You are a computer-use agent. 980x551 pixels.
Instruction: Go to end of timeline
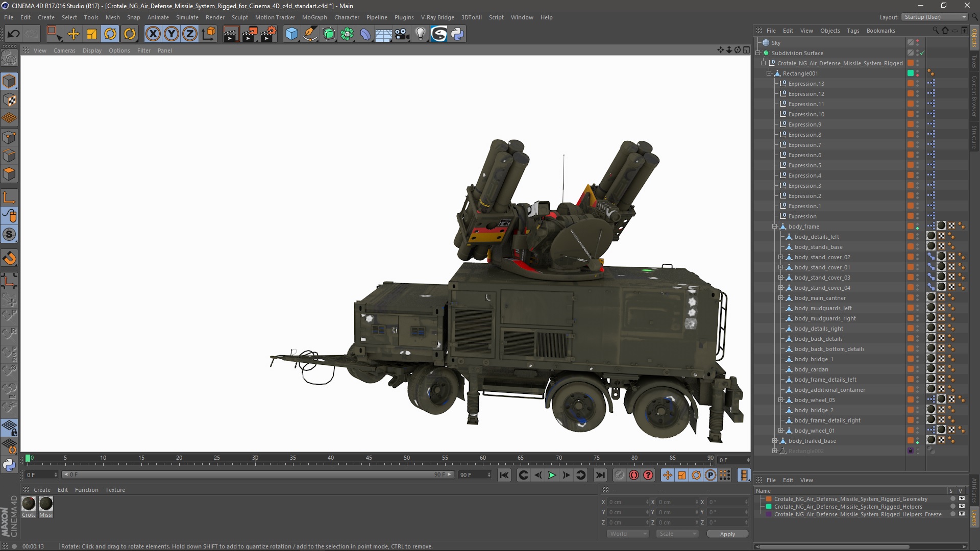[600, 475]
